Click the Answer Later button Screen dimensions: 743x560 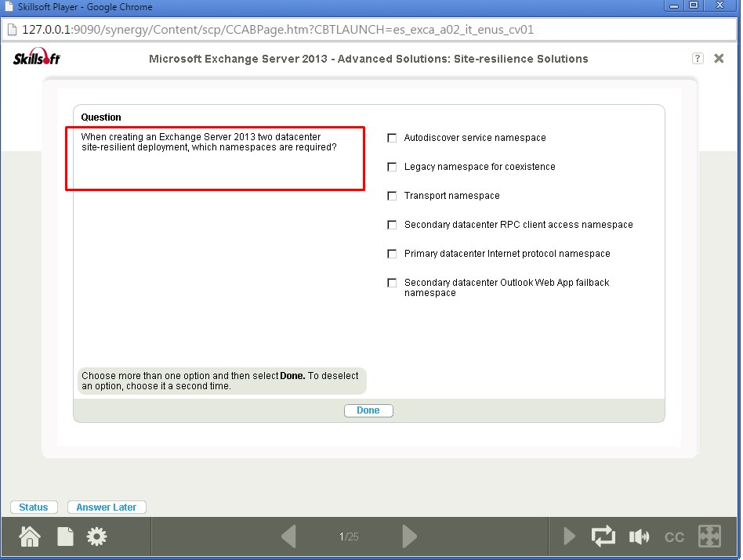click(107, 507)
